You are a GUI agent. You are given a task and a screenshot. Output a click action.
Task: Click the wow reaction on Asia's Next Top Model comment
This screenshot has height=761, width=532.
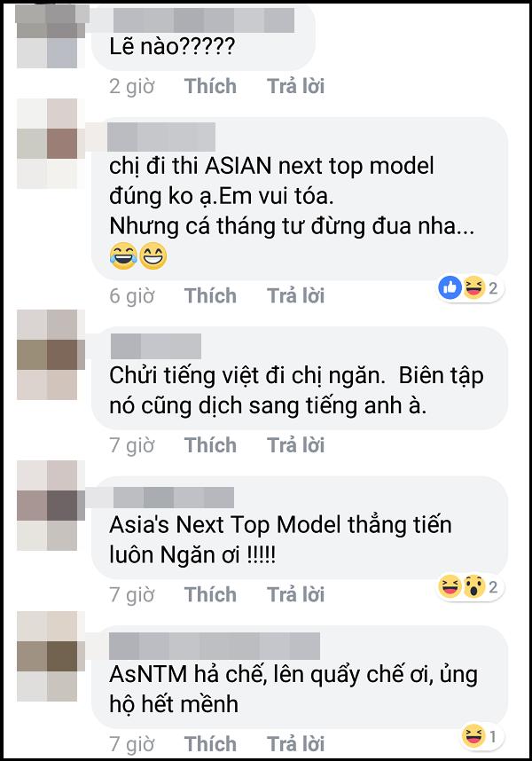473,586
